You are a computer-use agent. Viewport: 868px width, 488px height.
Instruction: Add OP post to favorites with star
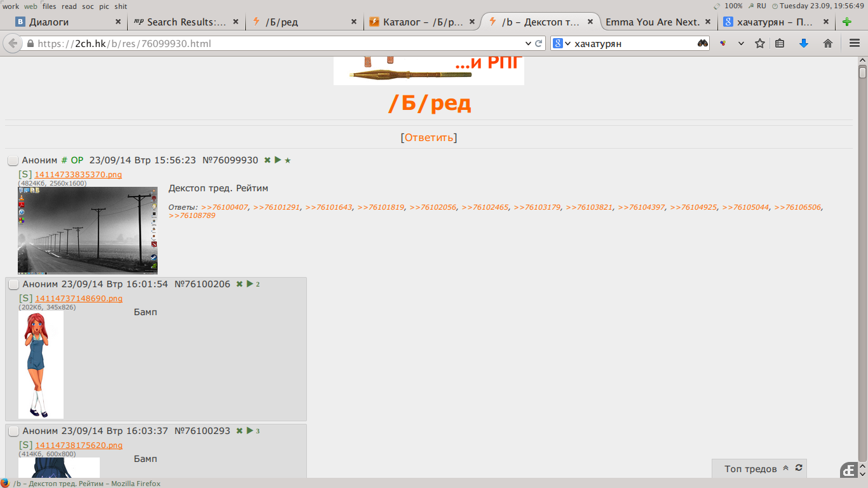click(288, 160)
